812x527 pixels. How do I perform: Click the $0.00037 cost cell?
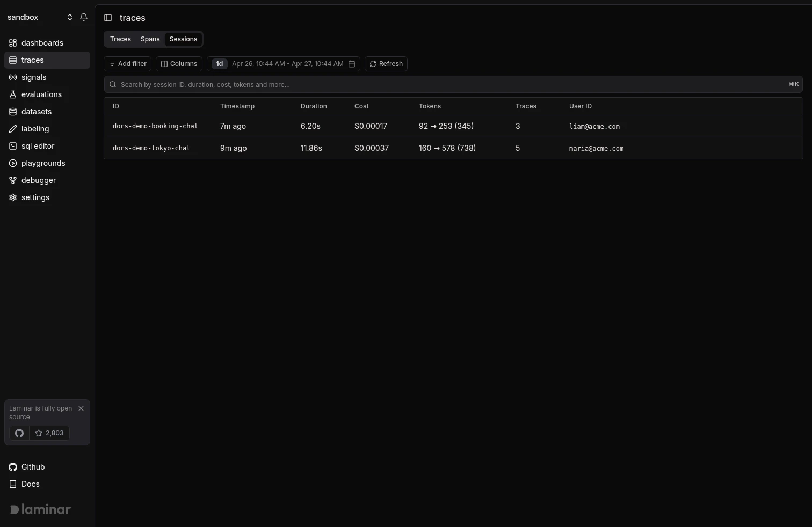(x=372, y=148)
